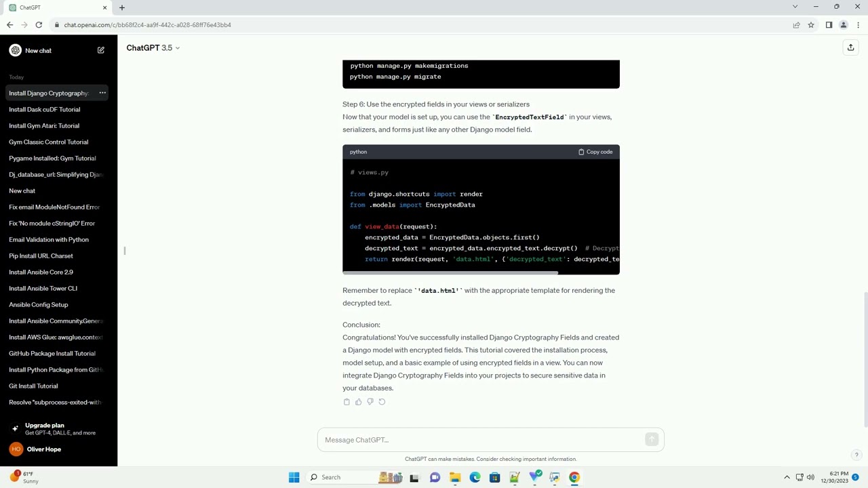This screenshot has height=488, width=868.
Task: Open ChatGPT 3.5 model dropdown
Action: click(x=153, y=47)
